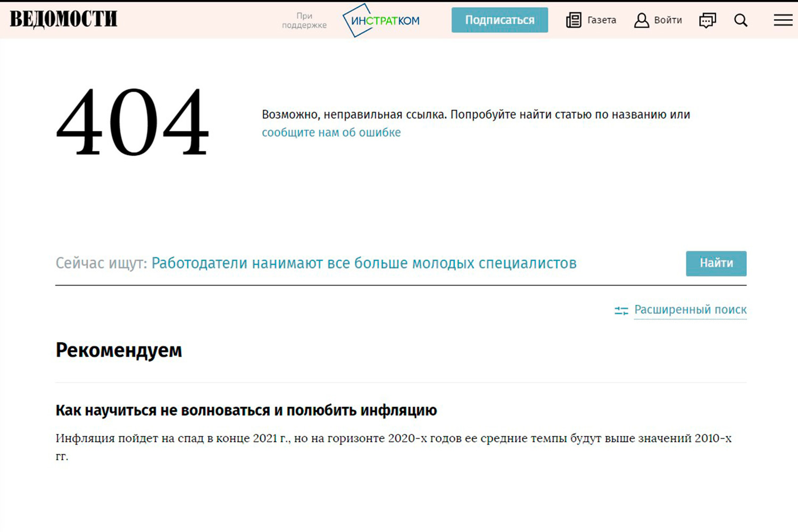Screen dimensions: 798x532
Task: Open the Инстратком sponsor logo
Action: 381,21
